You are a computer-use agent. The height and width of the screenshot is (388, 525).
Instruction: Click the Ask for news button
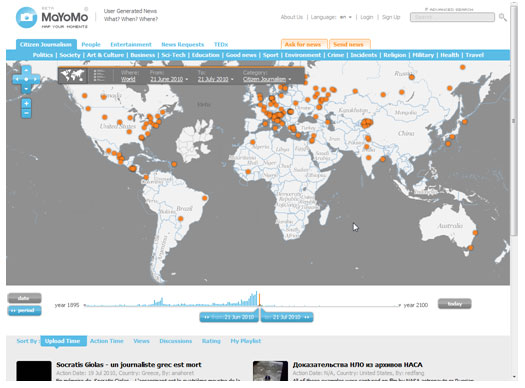[x=303, y=44]
